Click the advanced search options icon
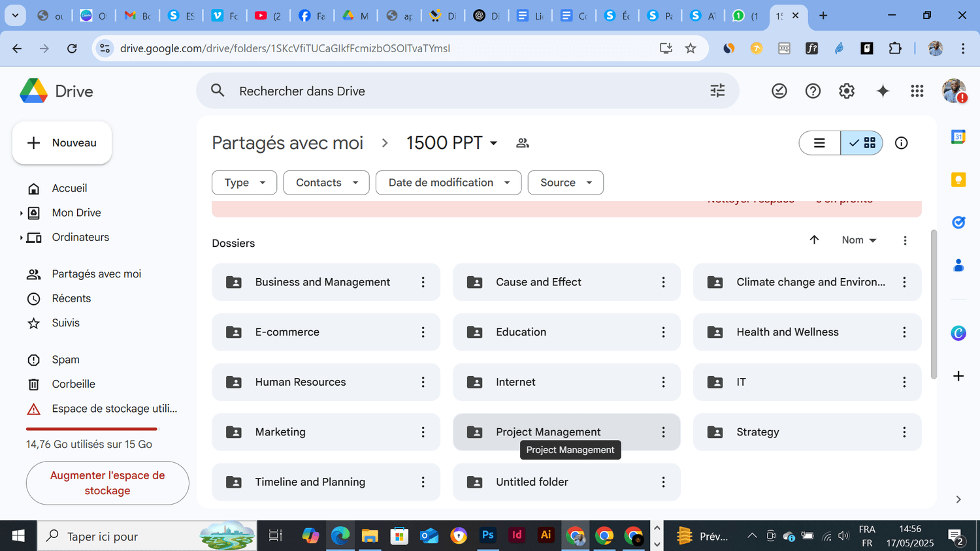980x551 pixels. tap(717, 91)
